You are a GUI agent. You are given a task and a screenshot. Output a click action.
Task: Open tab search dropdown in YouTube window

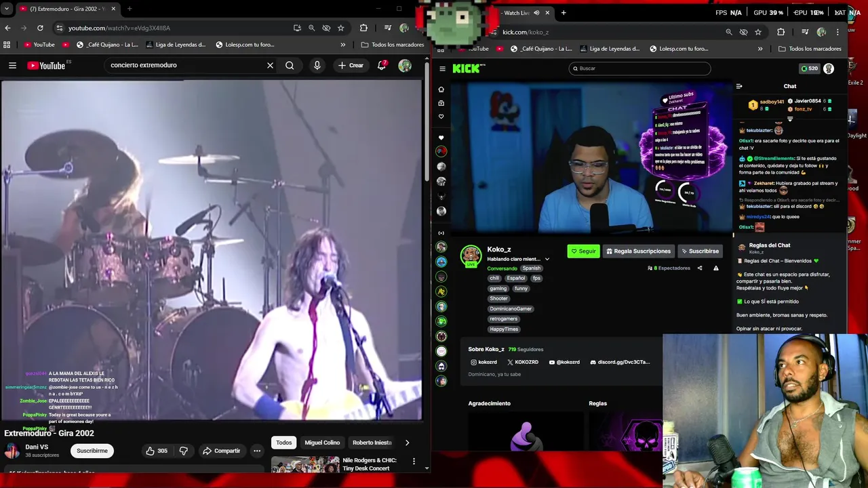tap(7, 9)
